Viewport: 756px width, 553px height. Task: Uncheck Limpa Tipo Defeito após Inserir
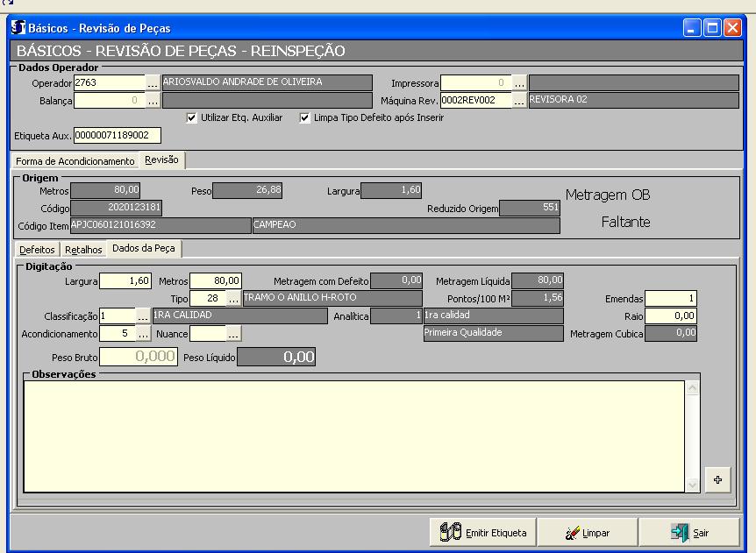coord(304,117)
